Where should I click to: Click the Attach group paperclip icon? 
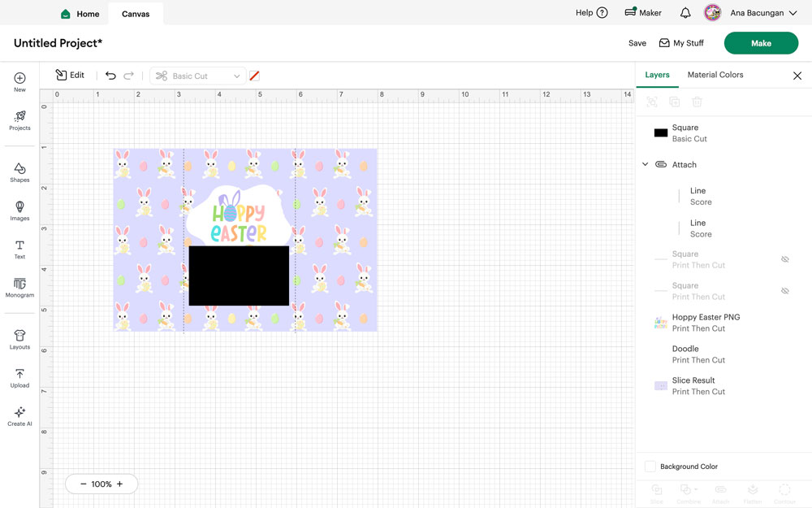[x=661, y=164]
